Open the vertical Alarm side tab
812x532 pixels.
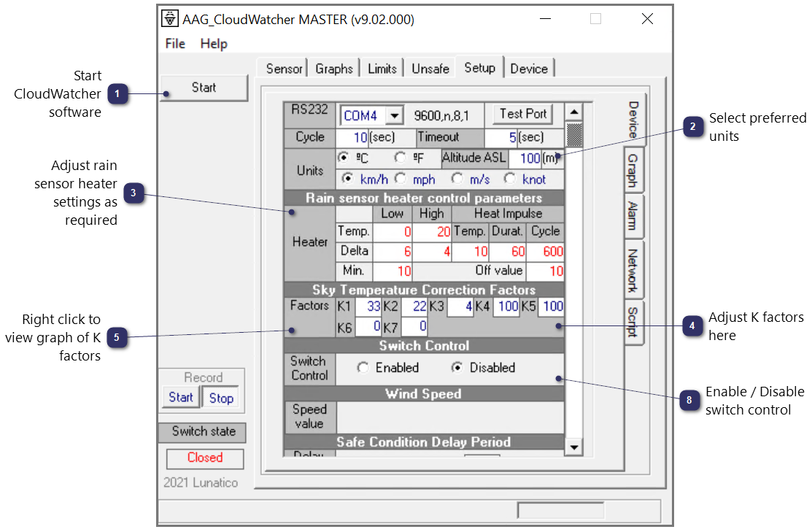[633, 216]
